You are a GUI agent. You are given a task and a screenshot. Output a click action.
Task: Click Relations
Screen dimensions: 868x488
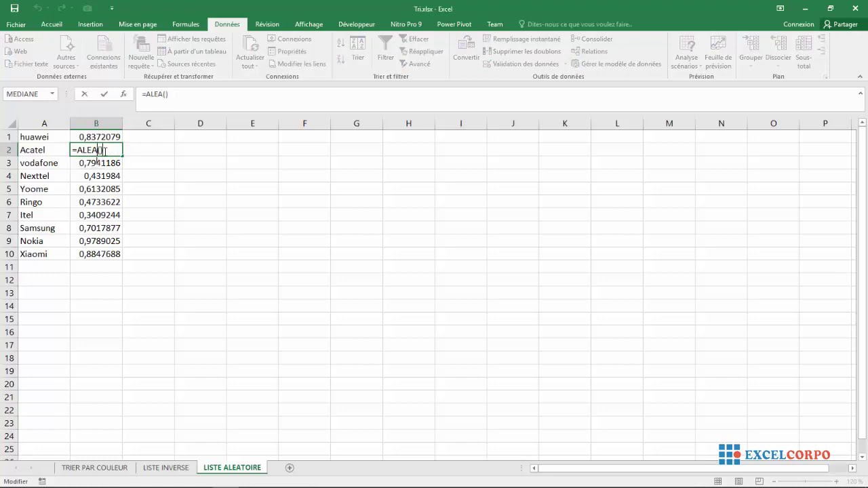(x=589, y=52)
